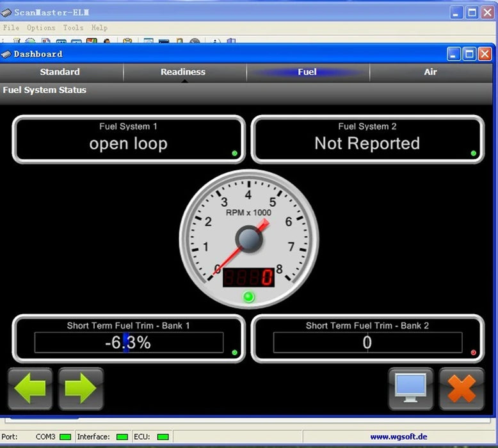
Task: Select the Fuel tab
Action: 307,72
